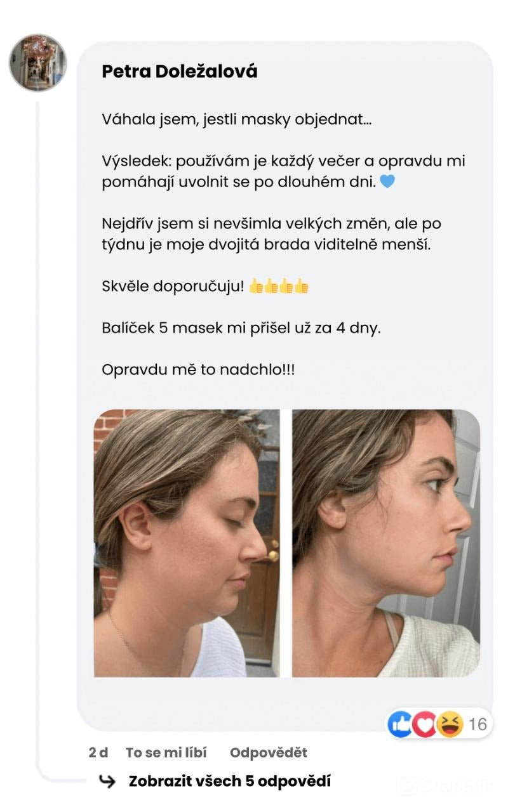508x812 pixels.
Task: Open the reaction count showing 16
Action: pos(477,724)
